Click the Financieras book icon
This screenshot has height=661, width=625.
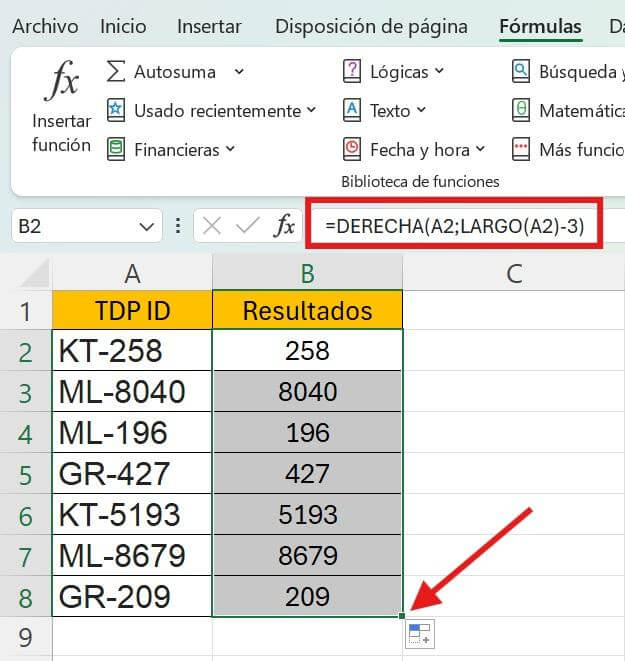pos(115,149)
